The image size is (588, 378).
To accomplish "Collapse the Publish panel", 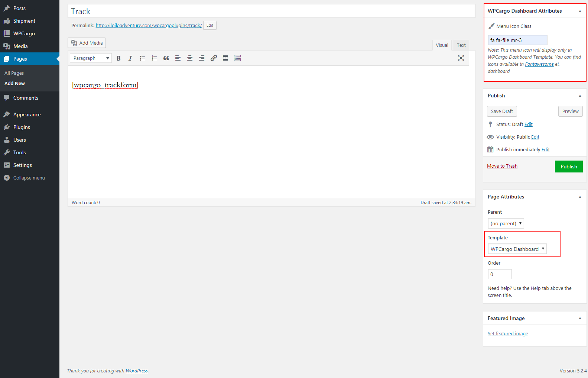I will pos(580,96).
